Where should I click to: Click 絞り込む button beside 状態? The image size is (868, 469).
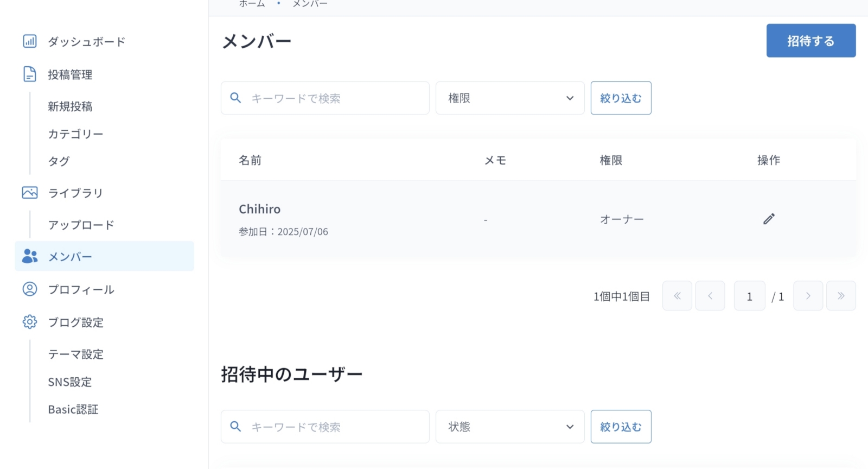click(x=621, y=427)
